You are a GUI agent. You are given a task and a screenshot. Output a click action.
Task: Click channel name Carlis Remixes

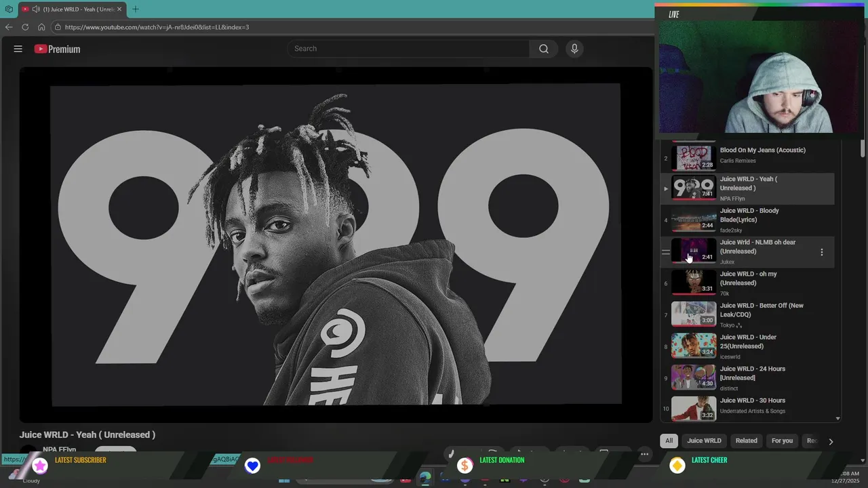(738, 161)
